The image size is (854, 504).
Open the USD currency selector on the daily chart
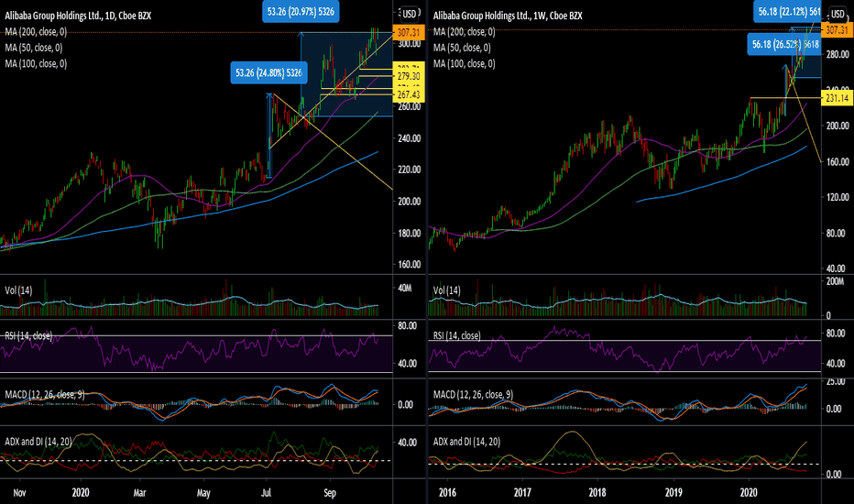(x=409, y=14)
